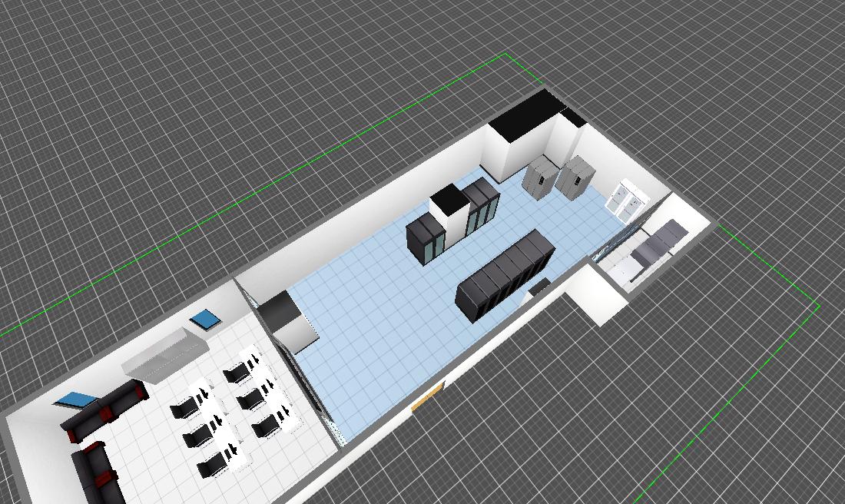845x504 pixels.
Task: Select the blue panel next to the sofa
Action: [x=78, y=400]
